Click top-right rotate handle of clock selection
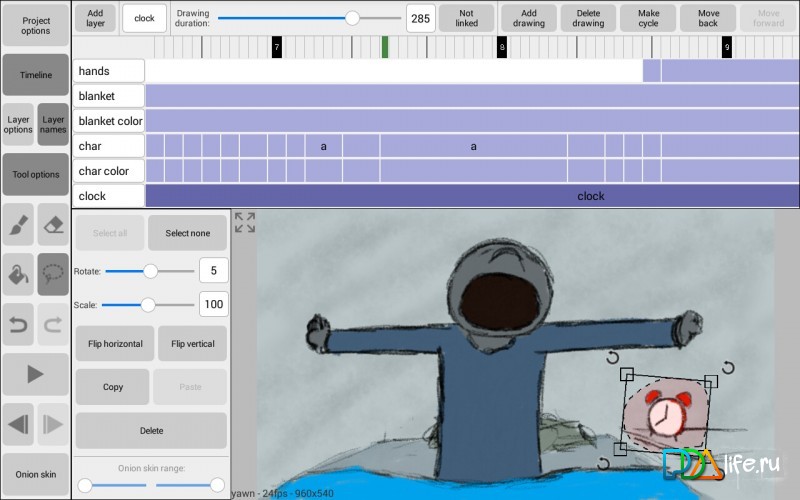 coord(728,367)
